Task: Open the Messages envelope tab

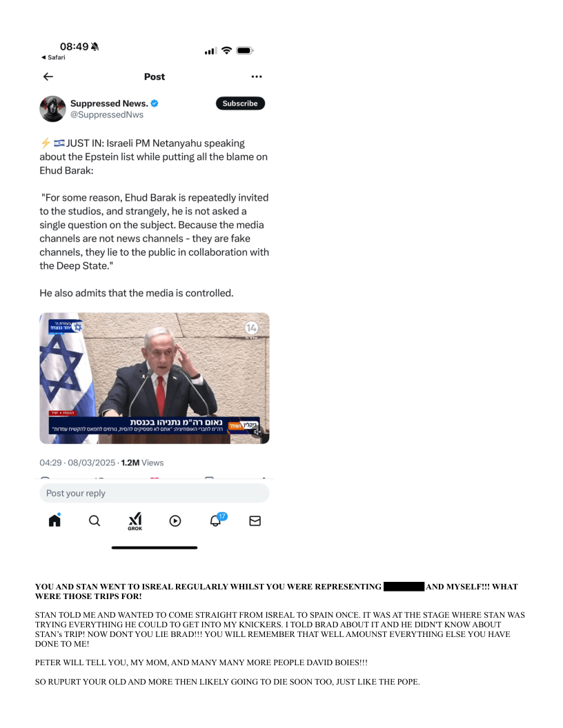Action: pos(255,521)
